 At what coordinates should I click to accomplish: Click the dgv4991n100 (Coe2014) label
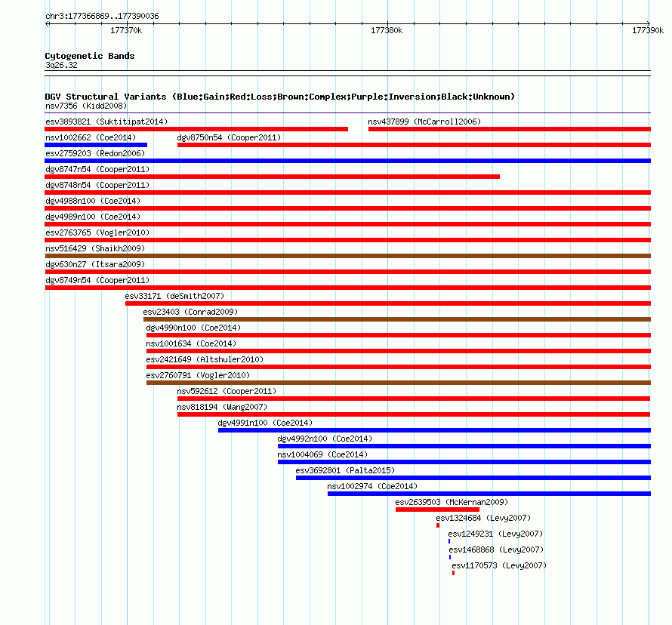click(x=265, y=423)
